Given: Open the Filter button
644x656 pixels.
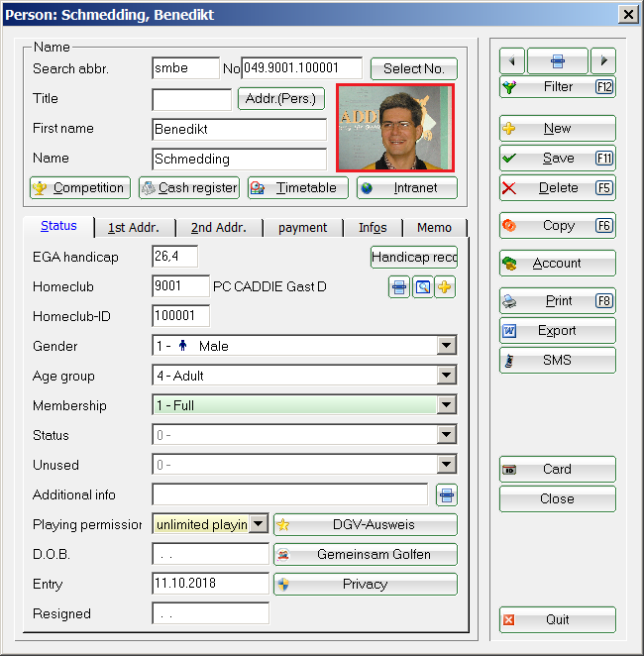Looking at the screenshot, I should point(558,87).
